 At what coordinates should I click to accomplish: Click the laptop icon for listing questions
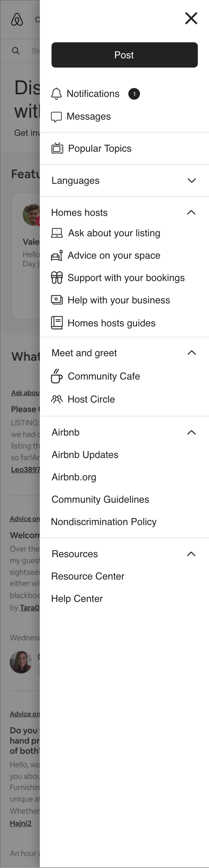[57, 233]
